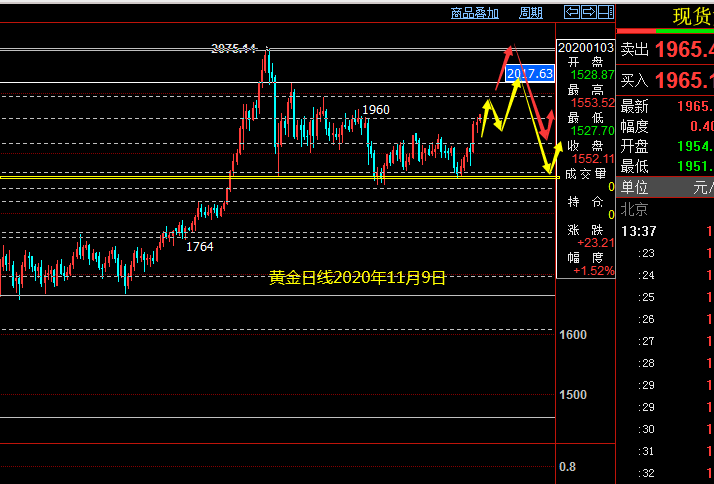Select the +1.52% percentage value
Screen dimensions: 714x484
[594, 271]
